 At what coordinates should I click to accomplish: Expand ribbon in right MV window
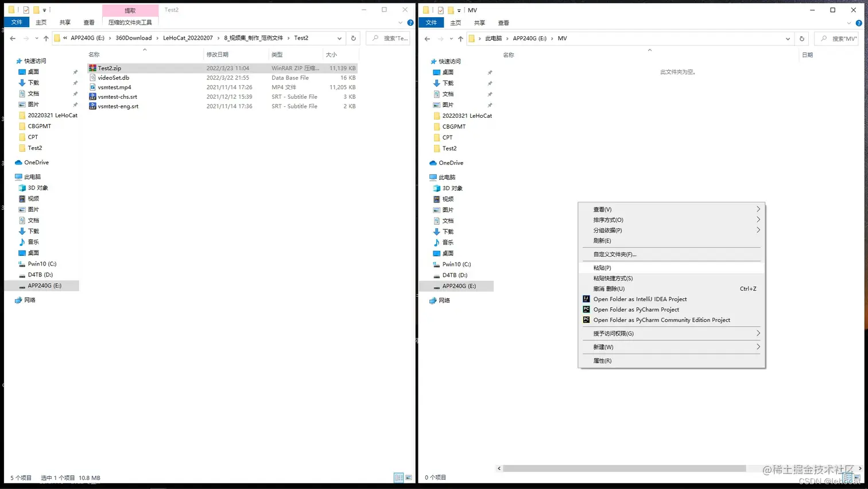[x=849, y=23]
